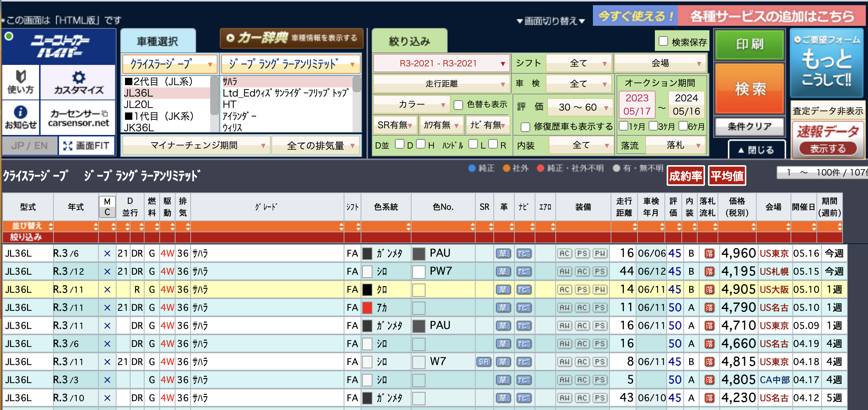The height and width of the screenshot is (410, 868).
Task: Click the green 印刷 print button
Action: coord(749,45)
